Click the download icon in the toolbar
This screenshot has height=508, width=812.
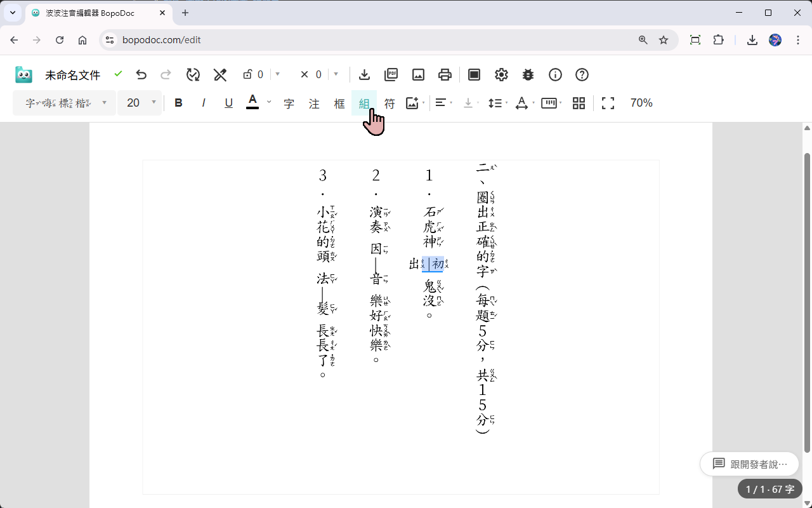click(364, 74)
